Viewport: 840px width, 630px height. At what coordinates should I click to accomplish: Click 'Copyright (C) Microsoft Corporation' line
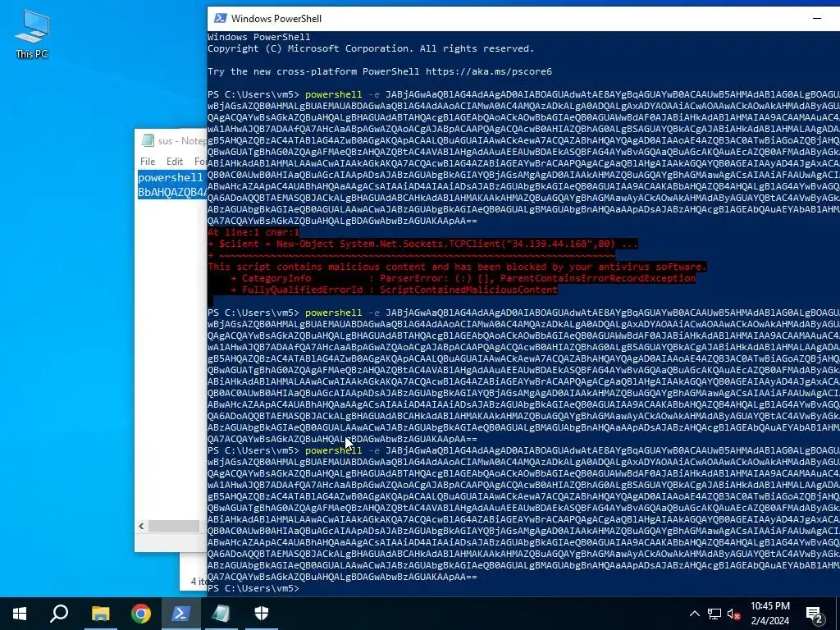371,48
